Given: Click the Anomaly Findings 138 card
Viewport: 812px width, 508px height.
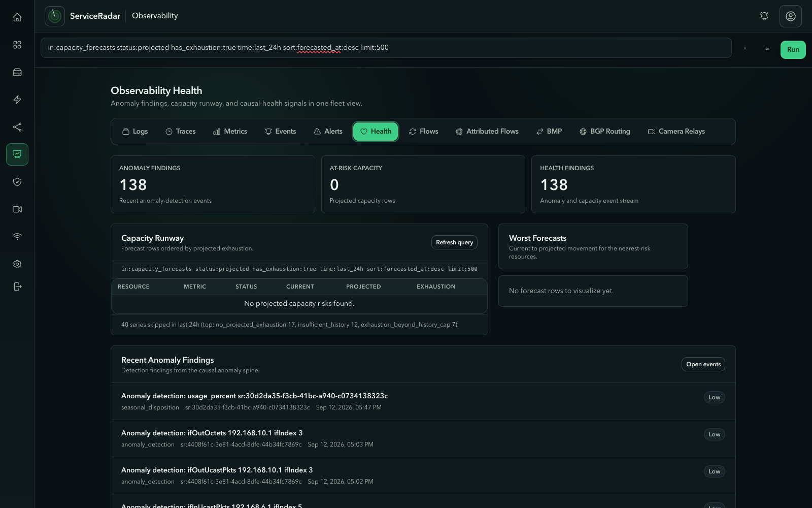Looking at the screenshot, I should [213, 184].
